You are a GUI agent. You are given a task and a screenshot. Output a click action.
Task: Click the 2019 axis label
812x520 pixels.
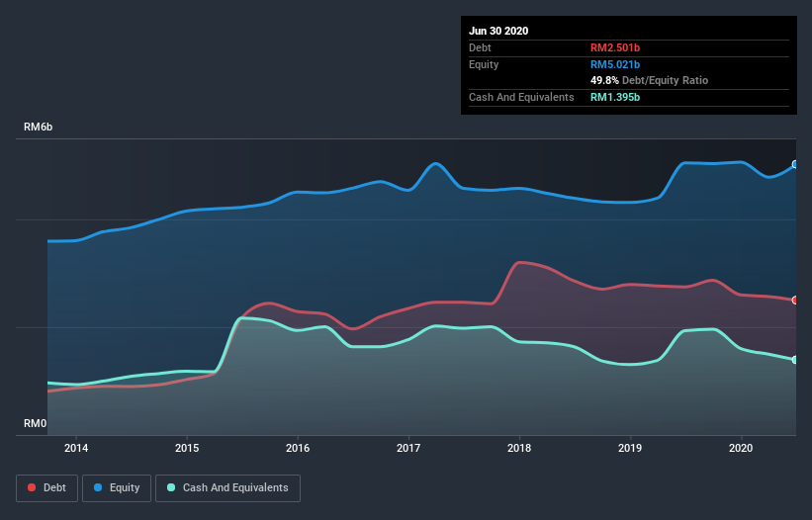630,448
